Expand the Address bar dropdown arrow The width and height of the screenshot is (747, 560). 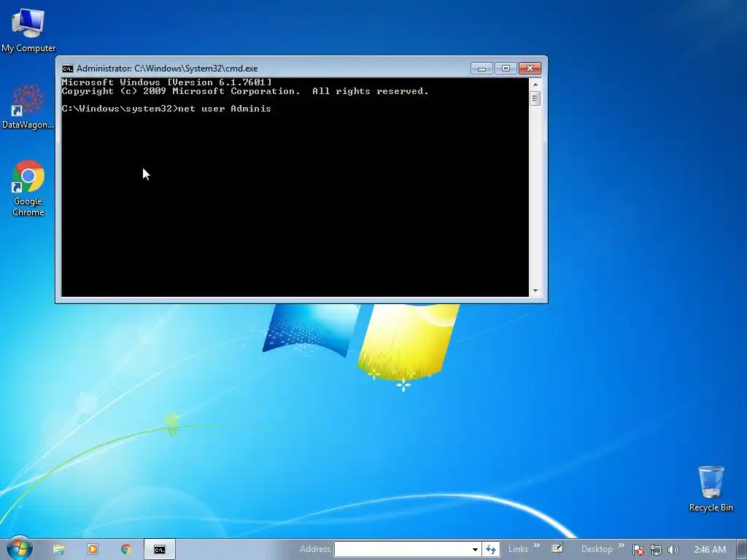[475, 550]
